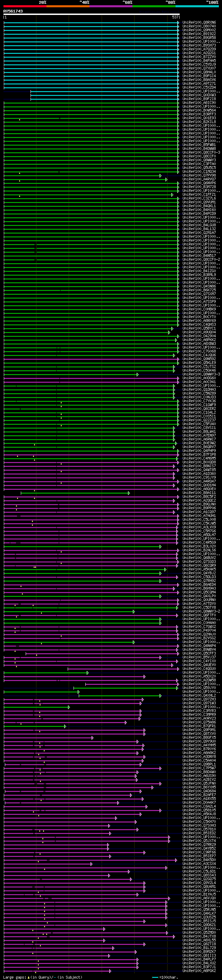Viewport: 222px width, 980px height.
Task: Select the UniRef100_A8IC90 label
Action: [x=199, y=103]
